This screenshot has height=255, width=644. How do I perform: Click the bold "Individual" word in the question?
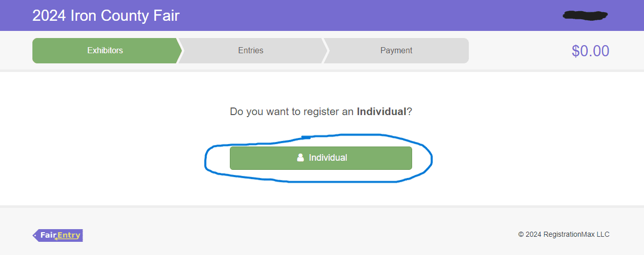(382, 112)
